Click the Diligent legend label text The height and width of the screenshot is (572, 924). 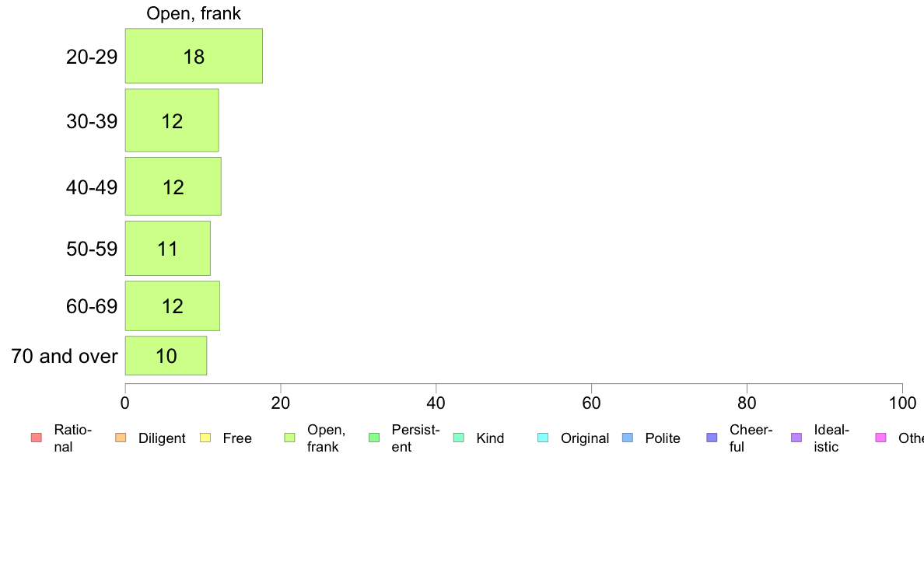click(162, 438)
